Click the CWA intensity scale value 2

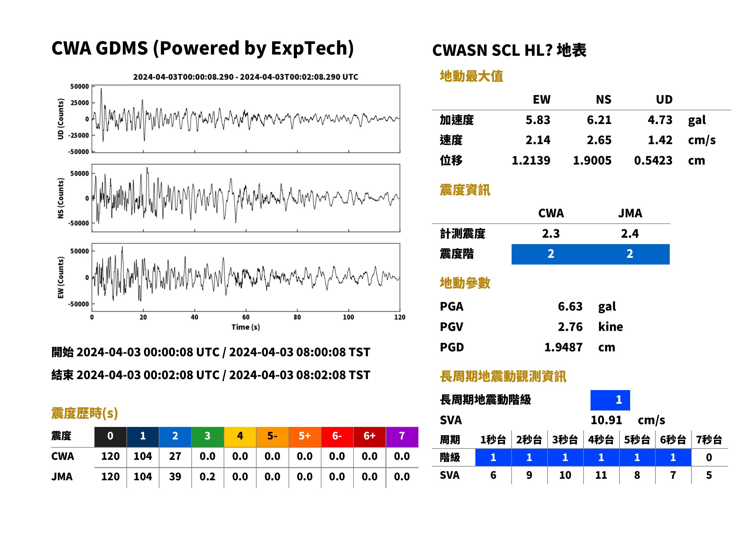coord(551,254)
